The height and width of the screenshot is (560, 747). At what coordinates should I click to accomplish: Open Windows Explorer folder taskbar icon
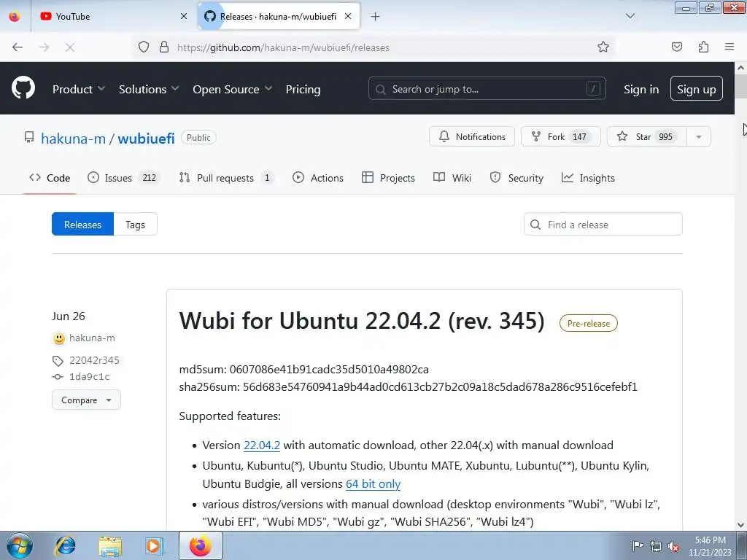tap(110, 545)
